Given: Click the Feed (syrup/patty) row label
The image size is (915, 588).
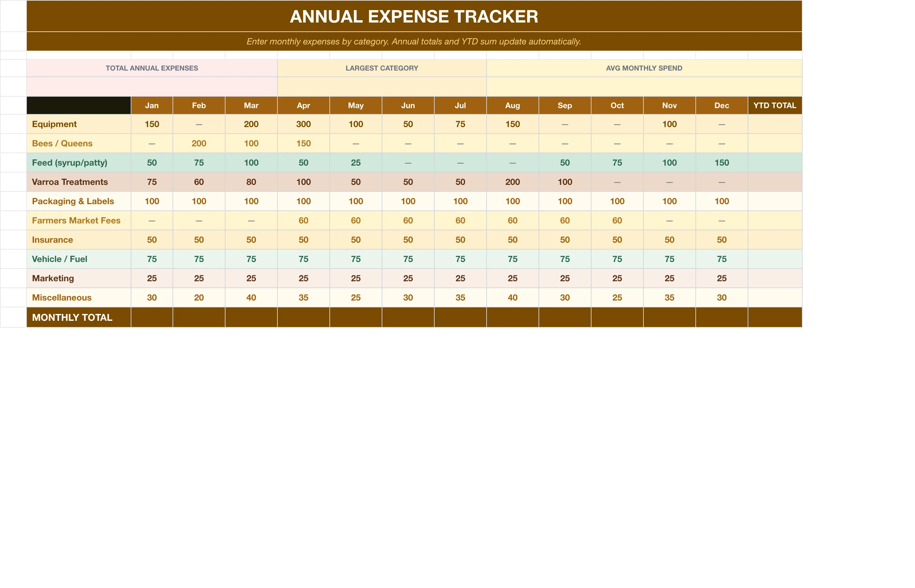Looking at the screenshot, I should [x=79, y=163].
